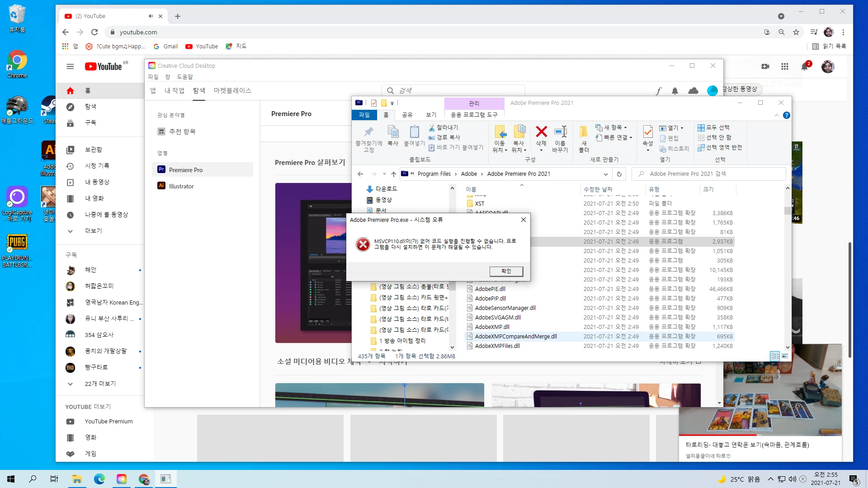Click the Properties icon in ribbon
Screen dimensions: 868x488
(647, 132)
